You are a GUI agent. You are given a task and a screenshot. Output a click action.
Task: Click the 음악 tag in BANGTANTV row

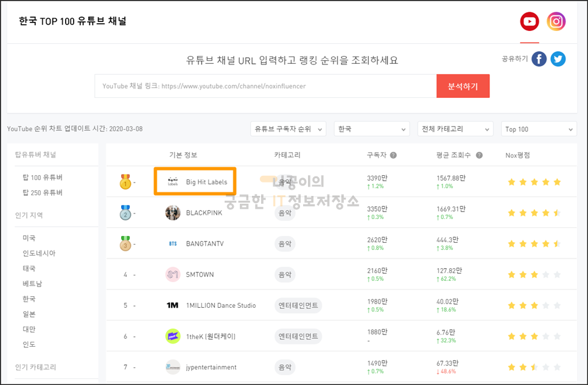[x=285, y=244]
